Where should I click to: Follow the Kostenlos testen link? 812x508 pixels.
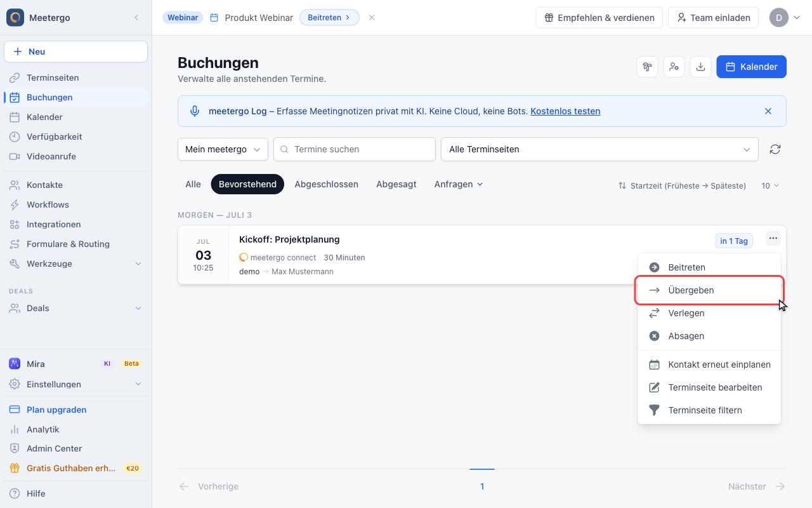coord(565,111)
